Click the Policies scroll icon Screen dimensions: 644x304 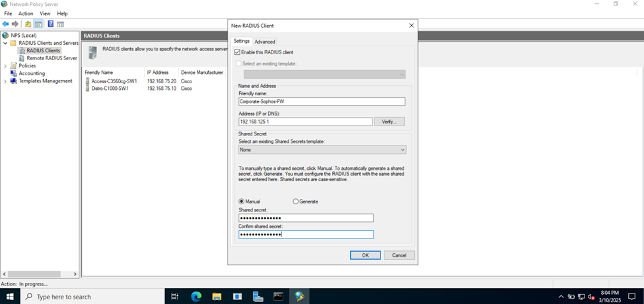pyautogui.click(x=14, y=65)
